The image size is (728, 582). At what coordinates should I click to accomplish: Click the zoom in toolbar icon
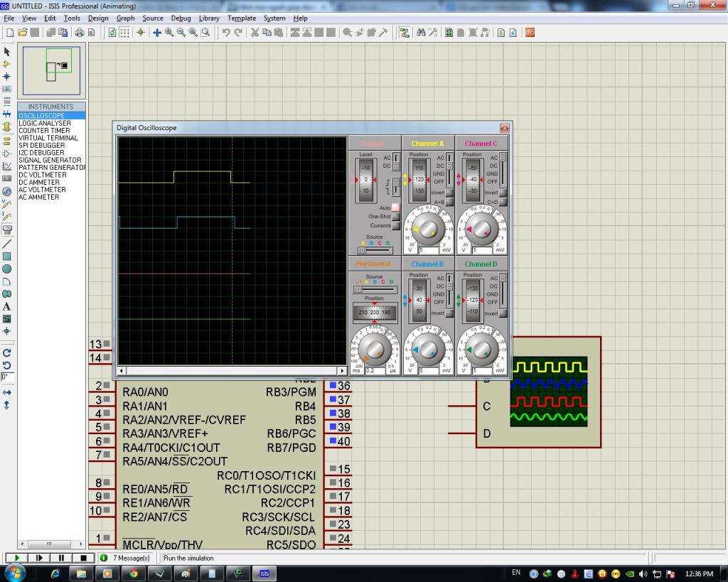169,33
